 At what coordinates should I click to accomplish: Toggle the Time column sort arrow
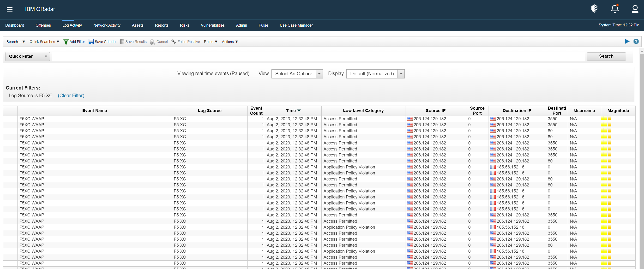click(300, 110)
